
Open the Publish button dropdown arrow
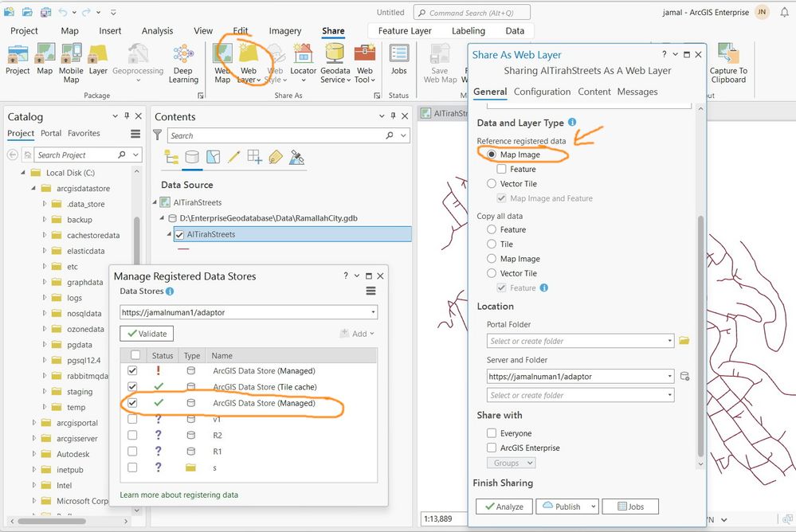coord(593,506)
